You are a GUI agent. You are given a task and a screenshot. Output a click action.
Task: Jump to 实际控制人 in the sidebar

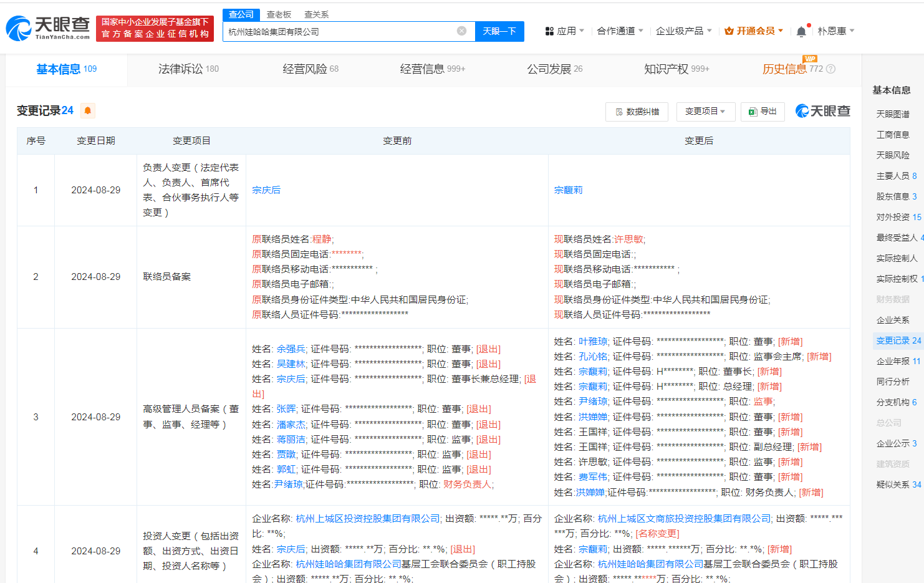(897, 258)
